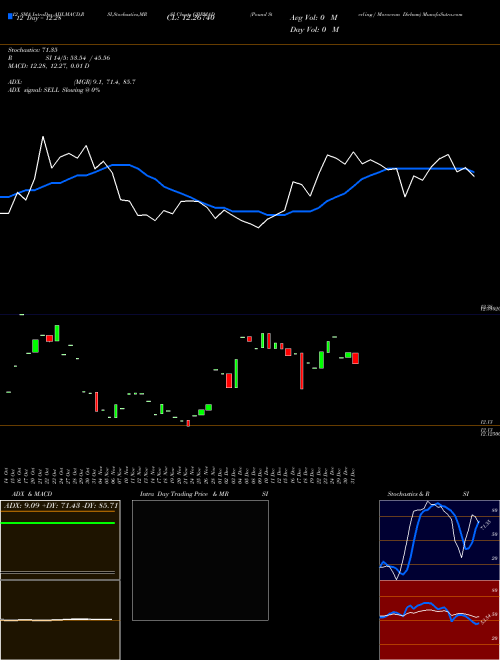Click the green ADX line in ADX panel

(58, 523)
